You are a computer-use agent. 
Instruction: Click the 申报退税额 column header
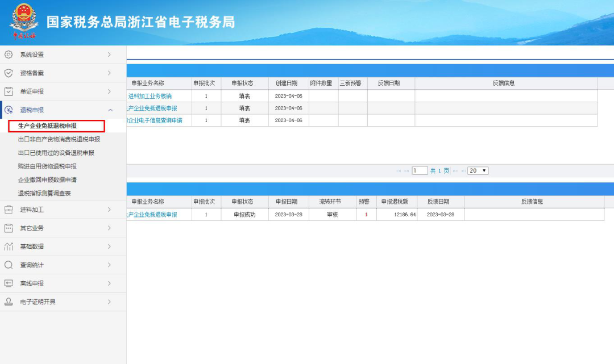[395, 202]
